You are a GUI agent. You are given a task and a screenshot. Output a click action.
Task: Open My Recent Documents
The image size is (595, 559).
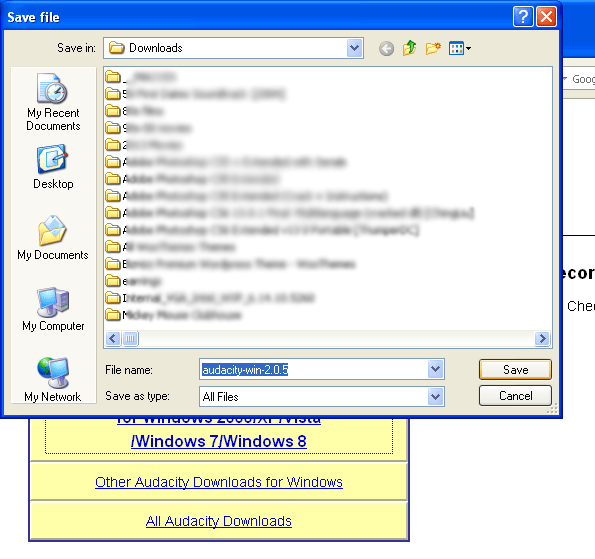coord(53,102)
